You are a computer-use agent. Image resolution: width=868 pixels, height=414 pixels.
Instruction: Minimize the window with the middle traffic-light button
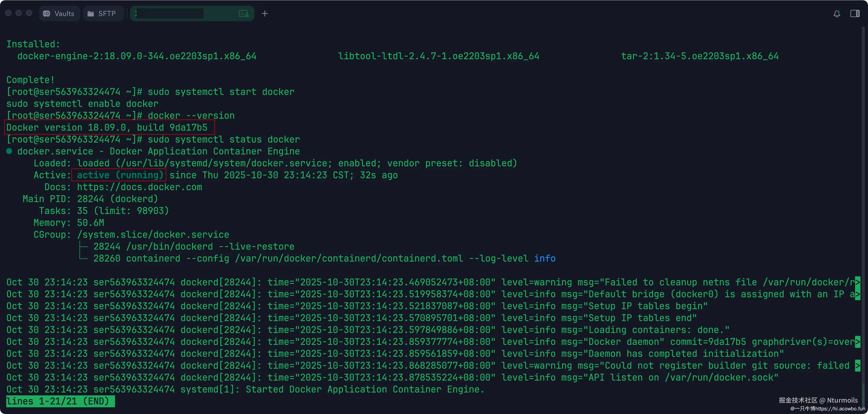coord(19,13)
